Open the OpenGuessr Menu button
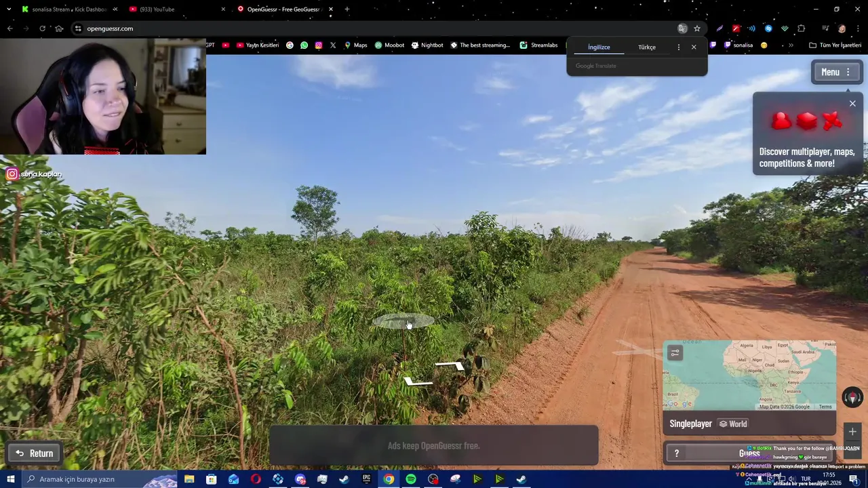Screen dimensions: 868x488 (837, 72)
